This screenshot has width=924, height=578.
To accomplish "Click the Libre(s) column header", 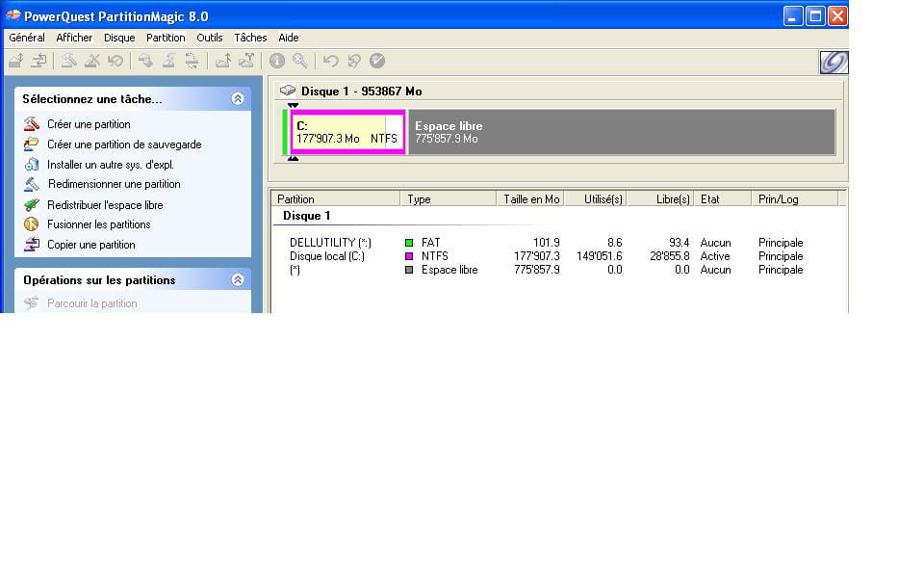I will pyautogui.click(x=660, y=198).
